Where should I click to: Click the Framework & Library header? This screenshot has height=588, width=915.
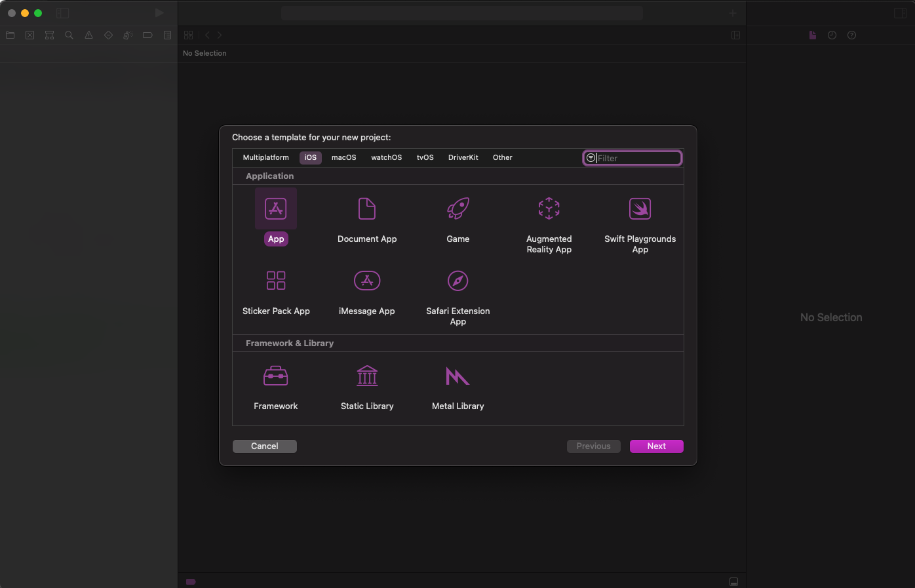(x=290, y=343)
